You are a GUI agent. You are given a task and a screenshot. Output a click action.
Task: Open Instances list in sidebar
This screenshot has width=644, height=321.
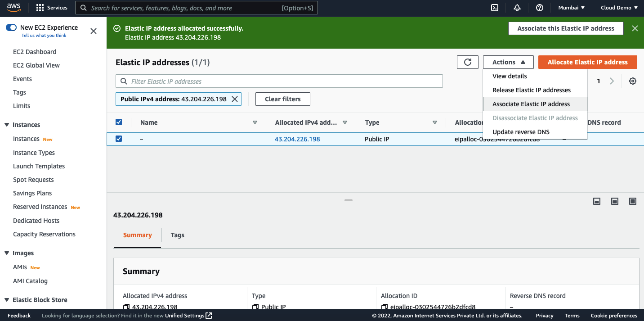pos(26,139)
